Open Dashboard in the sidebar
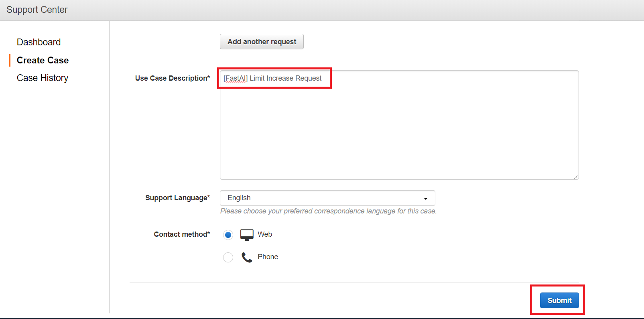 pos(39,42)
